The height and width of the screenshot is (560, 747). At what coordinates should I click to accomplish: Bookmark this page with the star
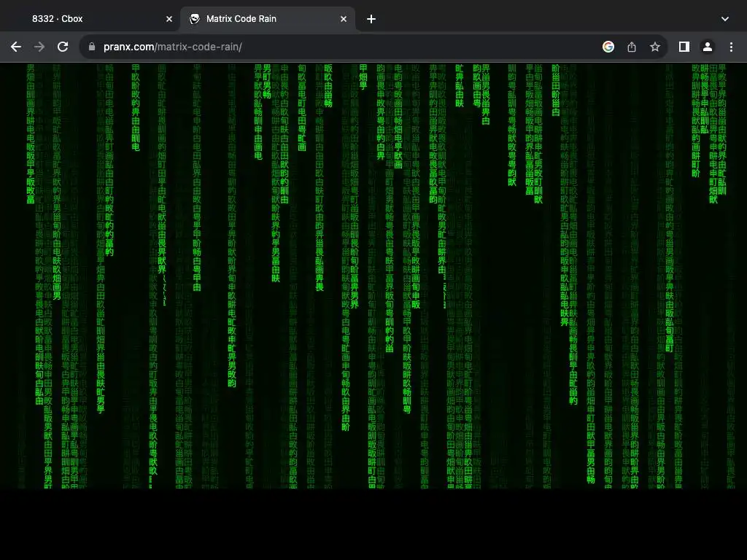pos(655,47)
